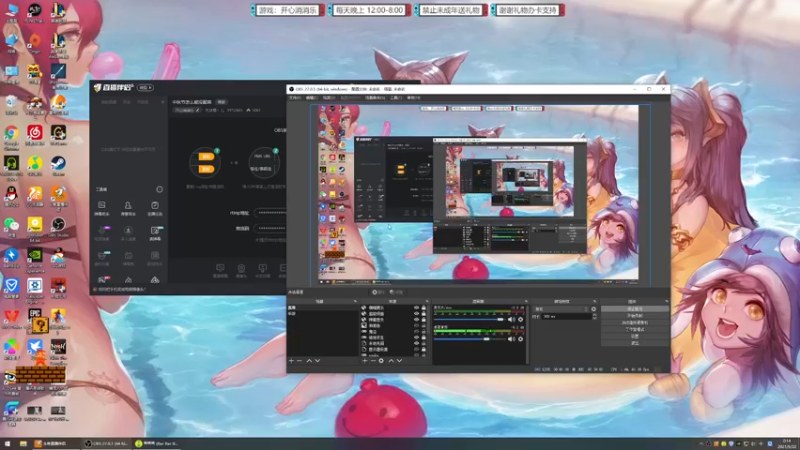The image size is (800, 450).
Task: Open the Google Chrome desktop shortcut
Action: point(11,137)
